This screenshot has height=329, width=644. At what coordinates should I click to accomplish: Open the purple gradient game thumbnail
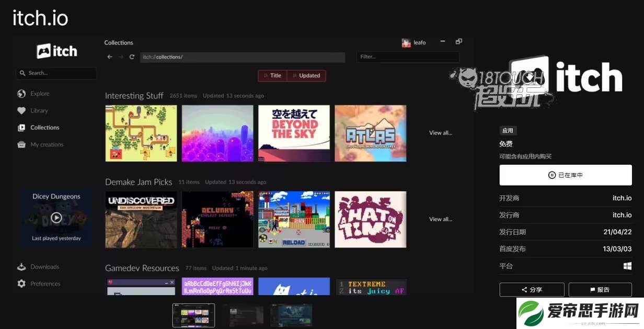pos(217,133)
